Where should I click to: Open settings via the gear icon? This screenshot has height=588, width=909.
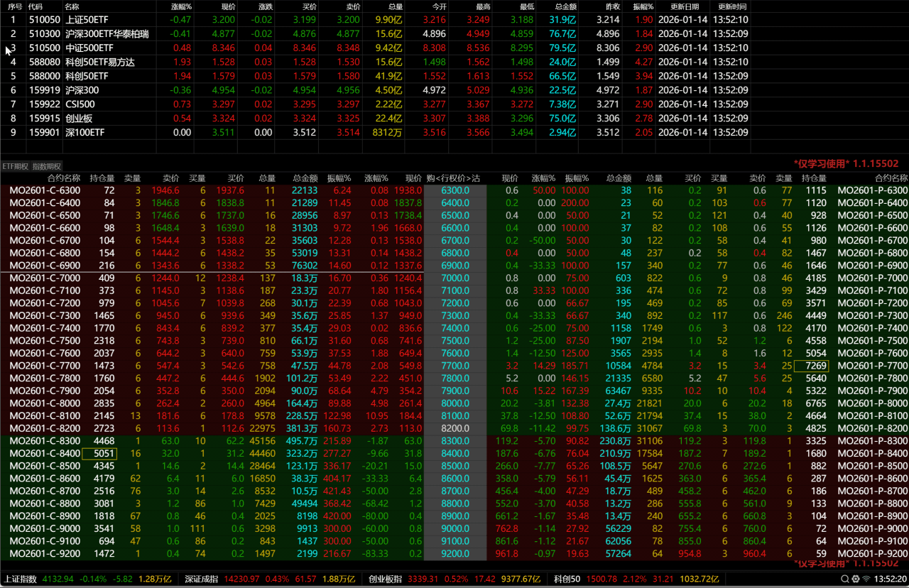pos(855,579)
